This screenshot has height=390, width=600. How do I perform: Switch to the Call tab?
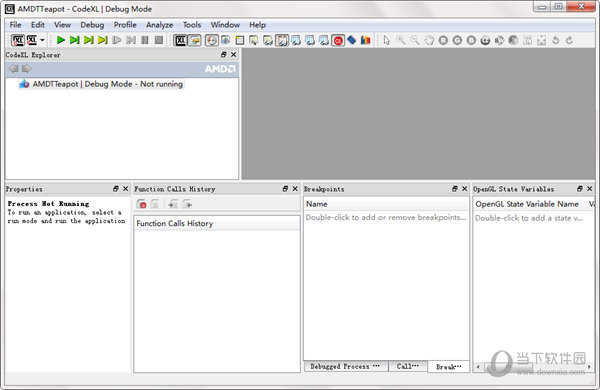[408, 366]
